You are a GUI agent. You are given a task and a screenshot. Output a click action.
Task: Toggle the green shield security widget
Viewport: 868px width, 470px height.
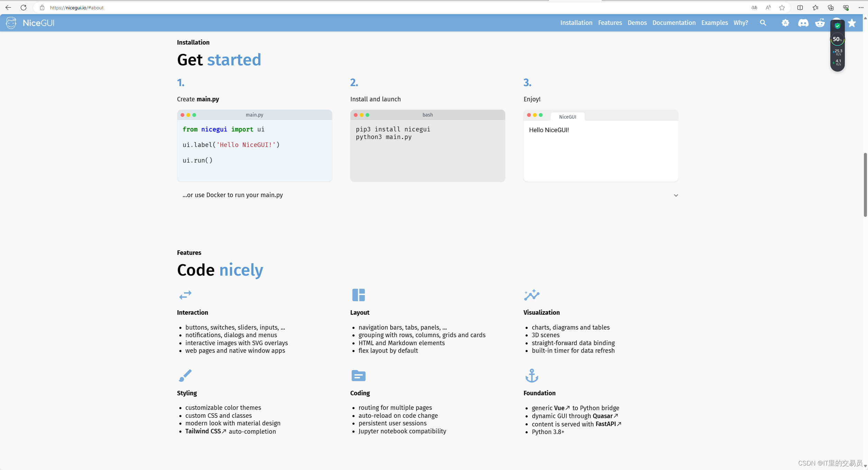point(837,26)
